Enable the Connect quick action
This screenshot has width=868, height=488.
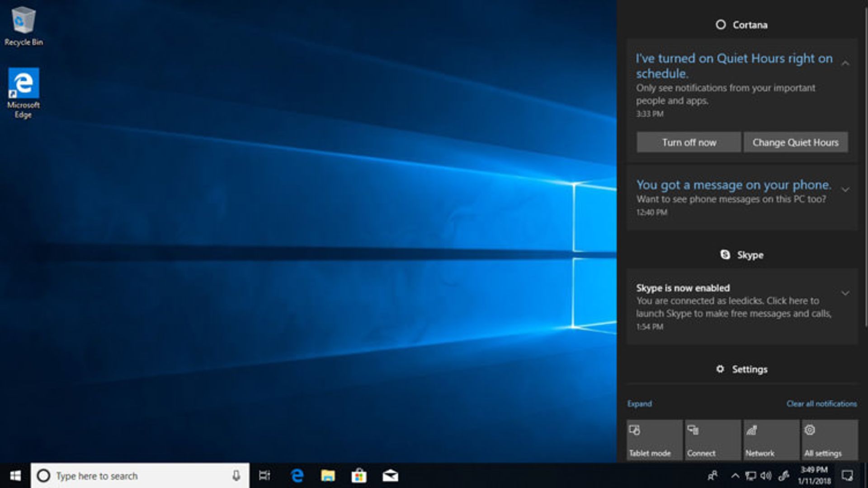pyautogui.click(x=712, y=439)
